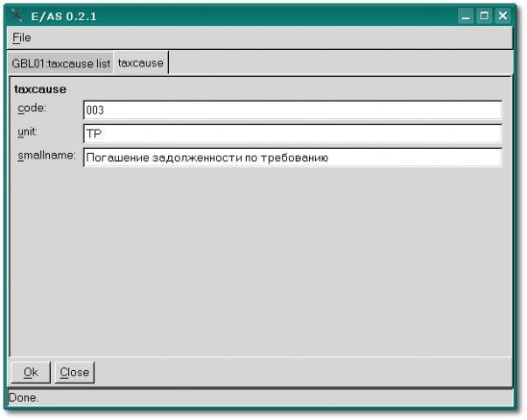This screenshot has width=527, height=420.
Task: Open the File menu
Action: point(22,38)
